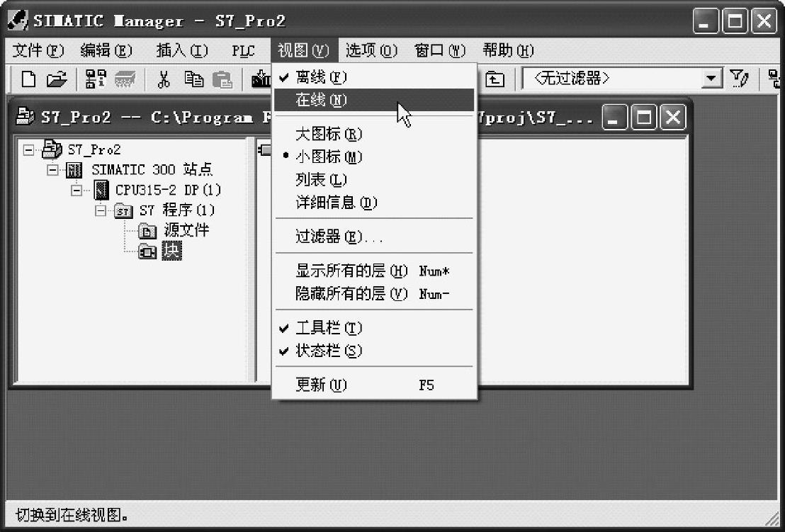Select SIMATIC 300 站点 label in tree
This screenshot has height=532, width=785.
[x=152, y=170]
